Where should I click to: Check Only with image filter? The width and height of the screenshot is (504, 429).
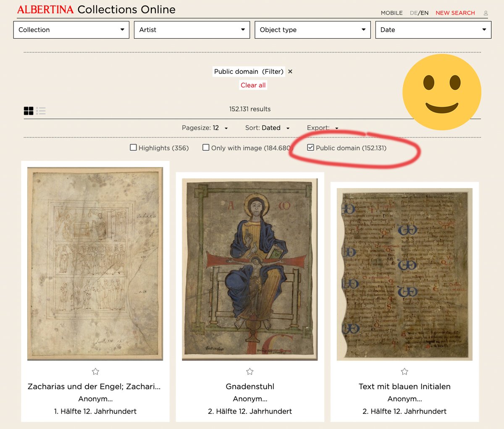[x=206, y=147]
